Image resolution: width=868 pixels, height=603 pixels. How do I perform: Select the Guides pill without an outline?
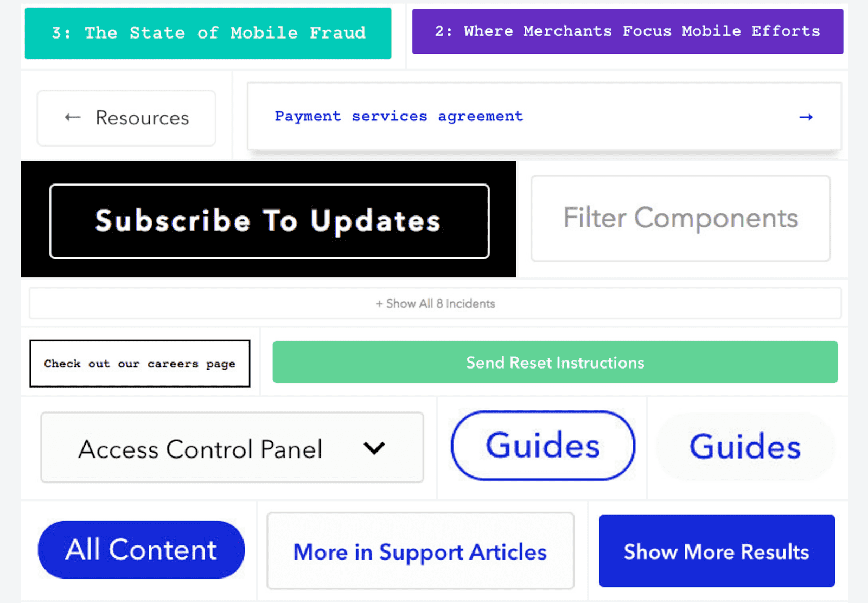745,447
